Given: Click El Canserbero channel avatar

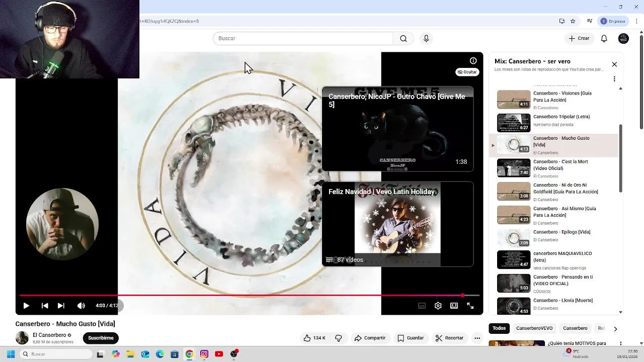Looking at the screenshot, I should coord(22,338).
